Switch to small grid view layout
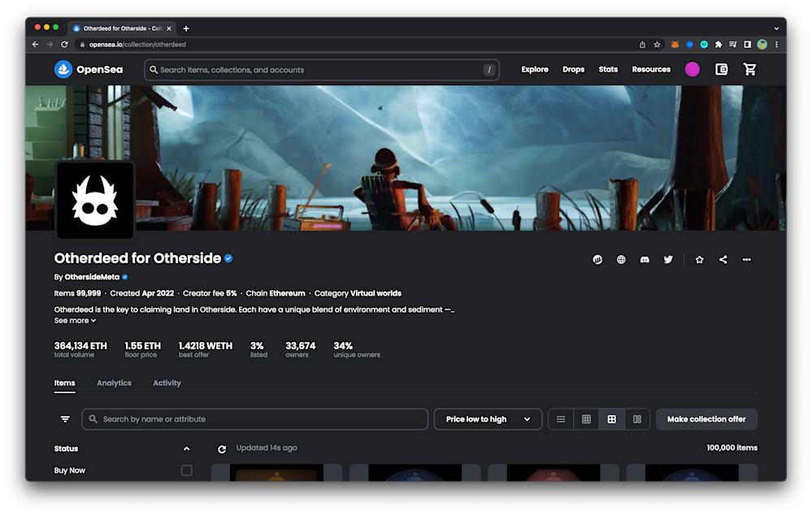This screenshot has width=812, height=515. click(x=586, y=419)
